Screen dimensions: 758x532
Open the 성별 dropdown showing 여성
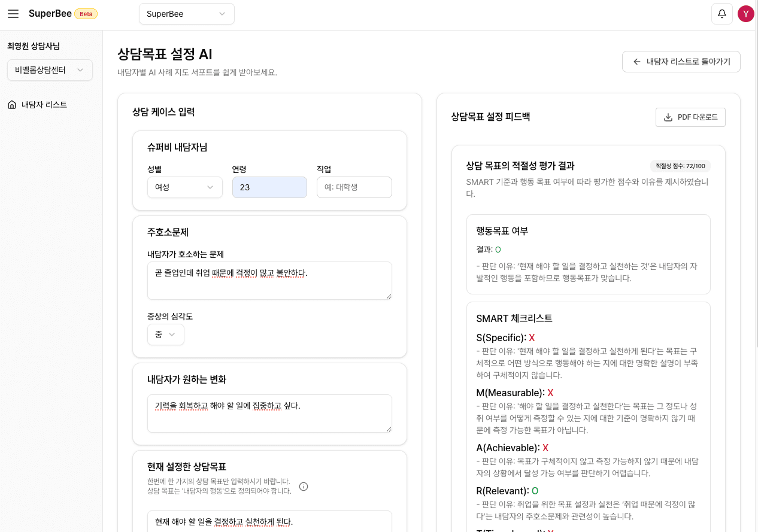(184, 187)
